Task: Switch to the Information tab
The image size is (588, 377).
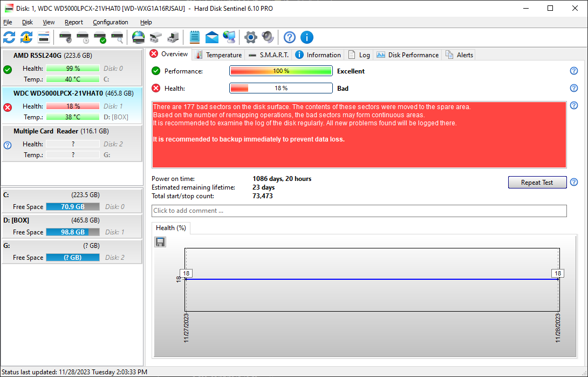Action: (318, 55)
